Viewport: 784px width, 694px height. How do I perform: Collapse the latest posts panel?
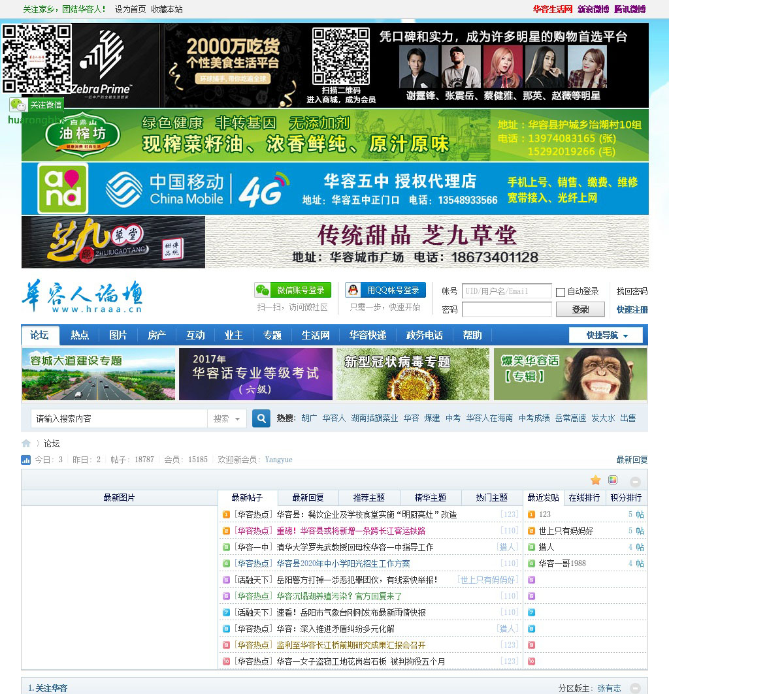[635, 482]
